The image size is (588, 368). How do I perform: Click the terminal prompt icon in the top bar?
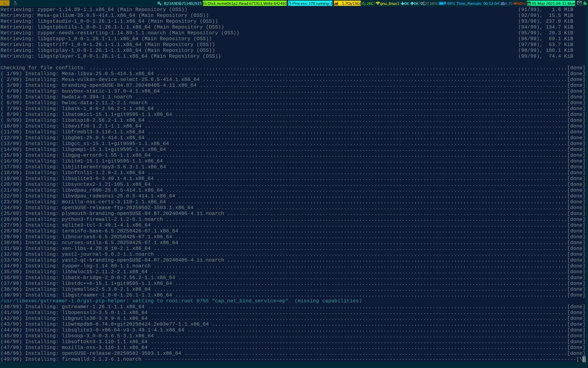click(x=5, y=3)
